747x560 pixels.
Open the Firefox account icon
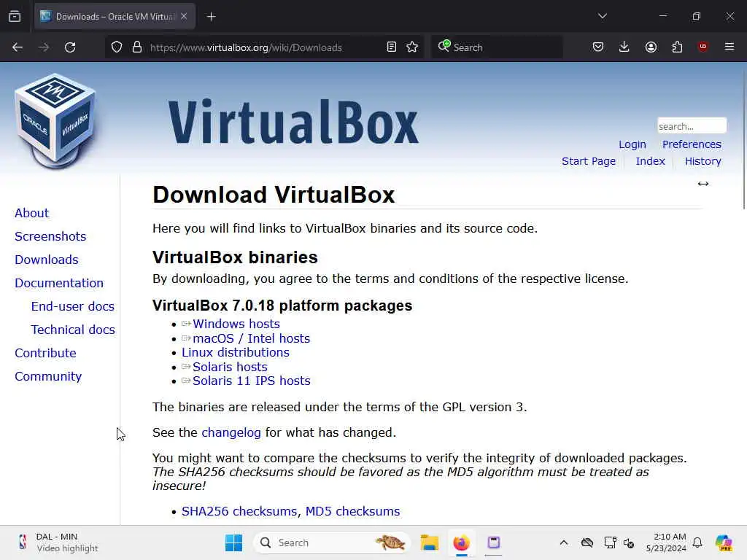651,47
